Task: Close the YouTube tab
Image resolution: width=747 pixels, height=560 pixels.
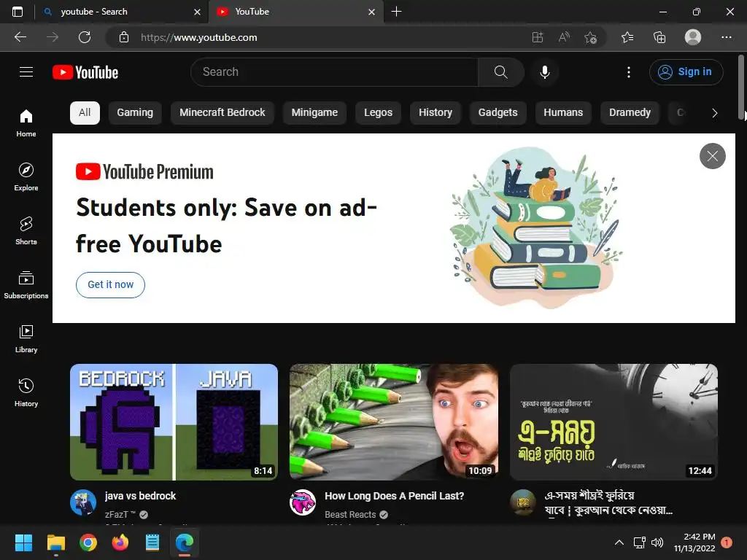Action: (371, 12)
